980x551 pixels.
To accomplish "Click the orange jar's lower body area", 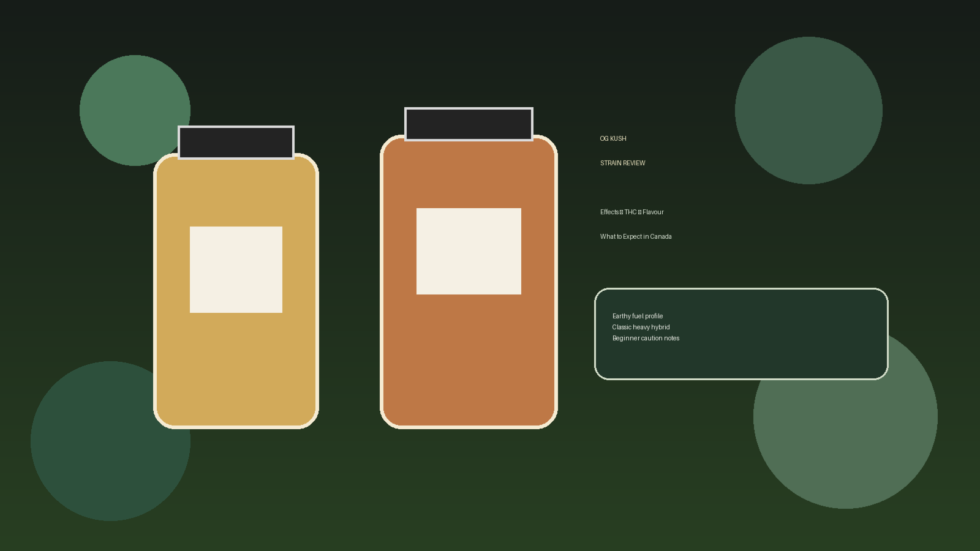I will pos(469,361).
